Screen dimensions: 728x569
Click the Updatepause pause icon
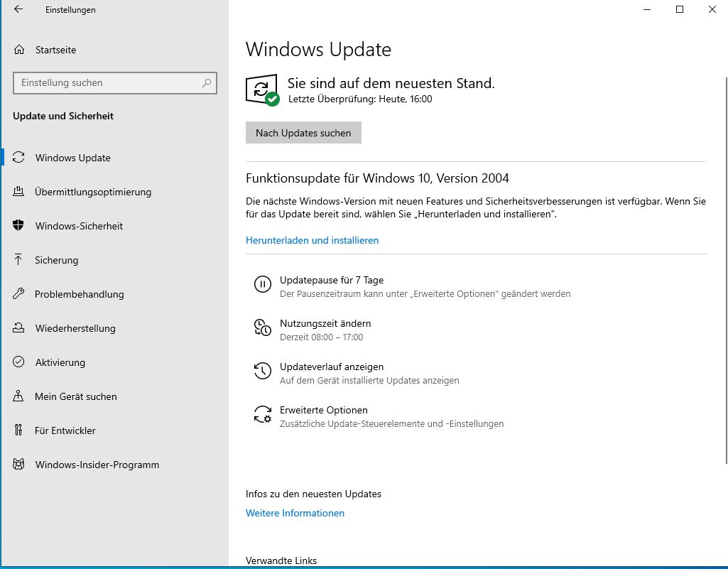point(262,284)
